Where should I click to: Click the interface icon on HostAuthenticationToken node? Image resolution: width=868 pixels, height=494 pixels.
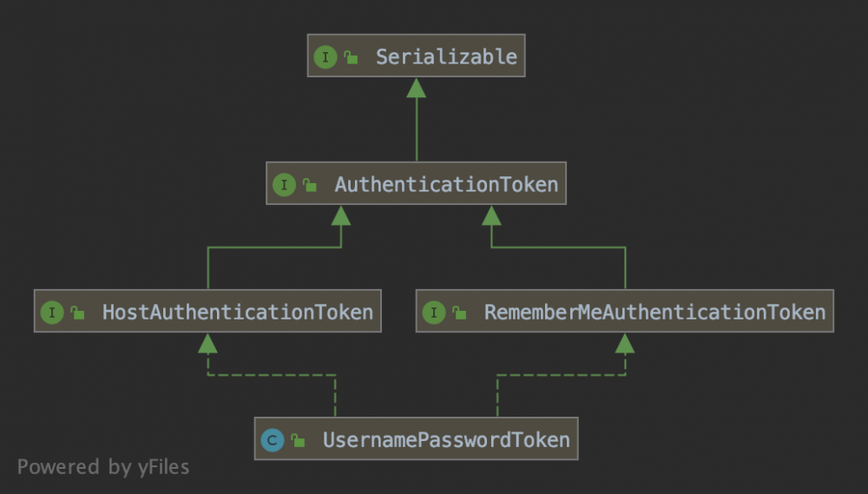52,313
